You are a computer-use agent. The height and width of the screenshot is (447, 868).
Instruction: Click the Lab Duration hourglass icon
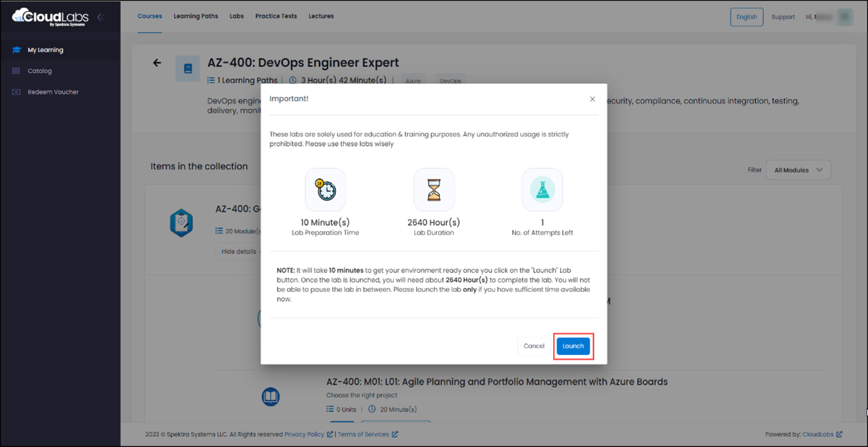click(x=434, y=190)
